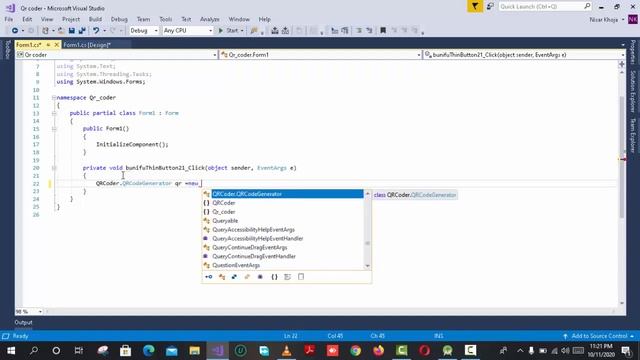Open the Build menu
Viewport: 640px width, 360px height.
coord(95,19)
